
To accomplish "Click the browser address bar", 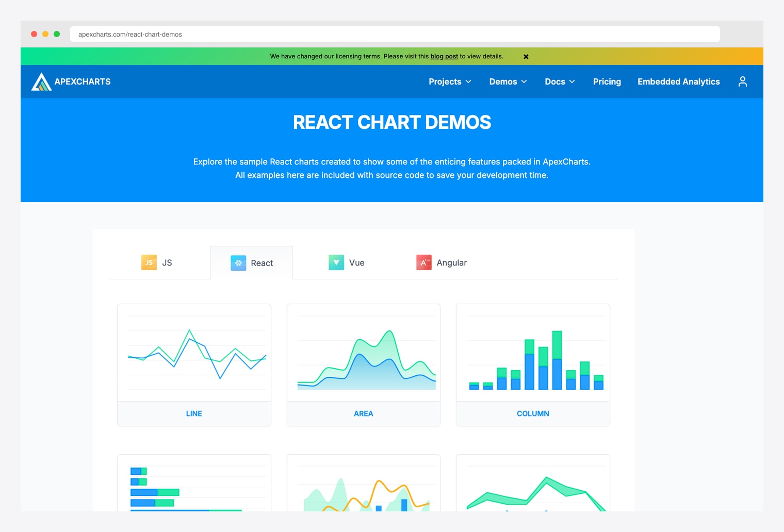I will [x=395, y=34].
